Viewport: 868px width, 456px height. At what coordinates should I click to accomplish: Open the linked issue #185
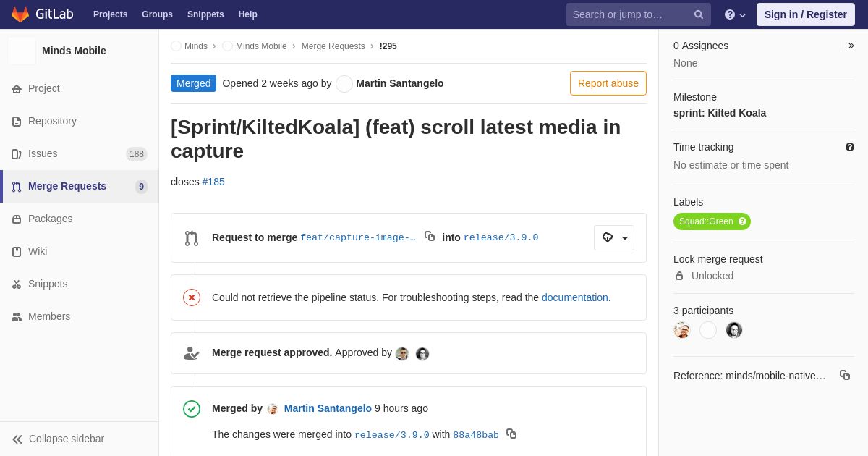(x=213, y=182)
